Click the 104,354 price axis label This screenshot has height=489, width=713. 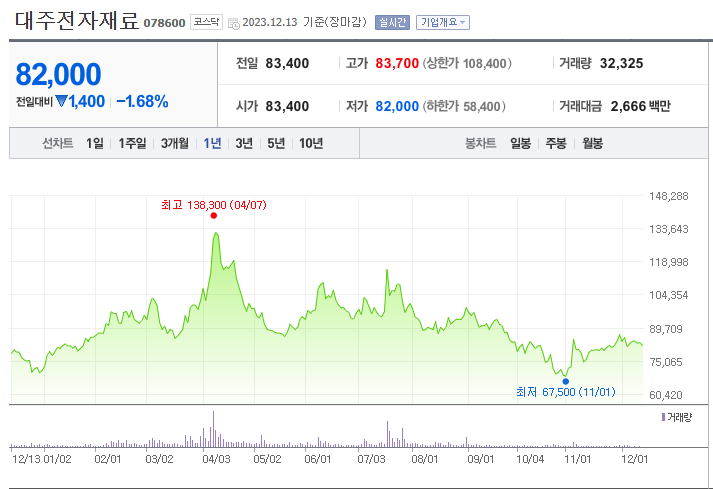[x=668, y=295]
